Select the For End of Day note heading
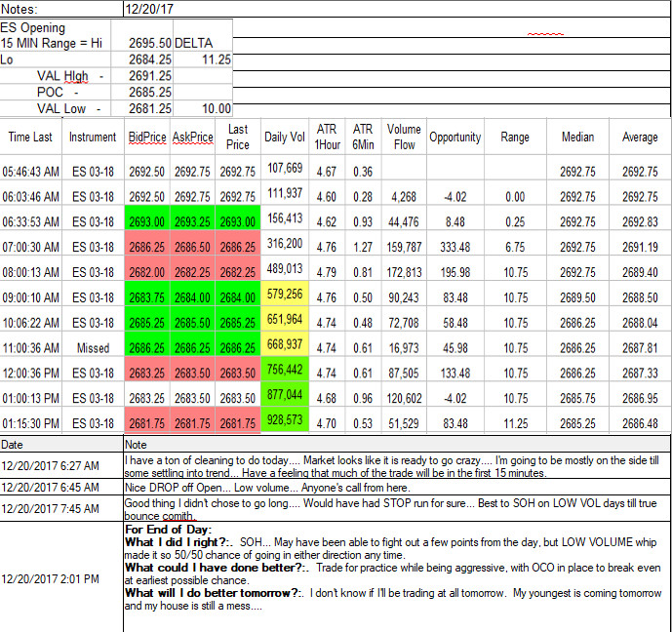This screenshot has width=672, height=632. click(x=169, y=530)
